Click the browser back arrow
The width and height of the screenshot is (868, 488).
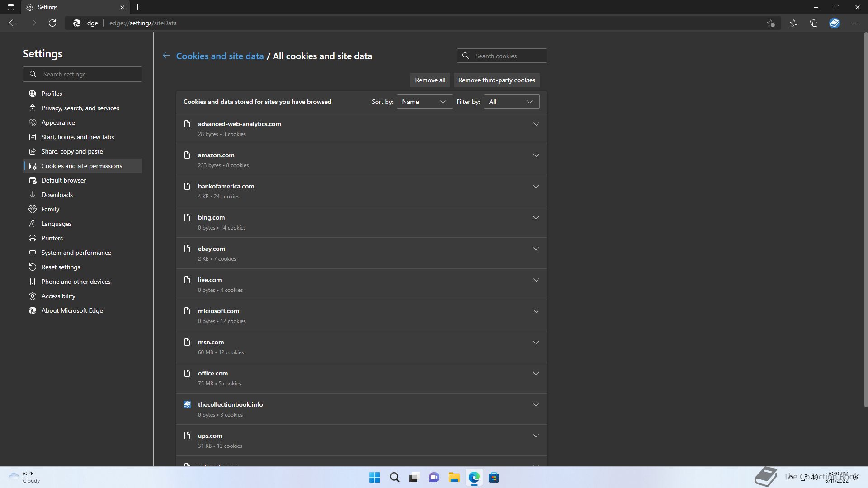point(13,23)
